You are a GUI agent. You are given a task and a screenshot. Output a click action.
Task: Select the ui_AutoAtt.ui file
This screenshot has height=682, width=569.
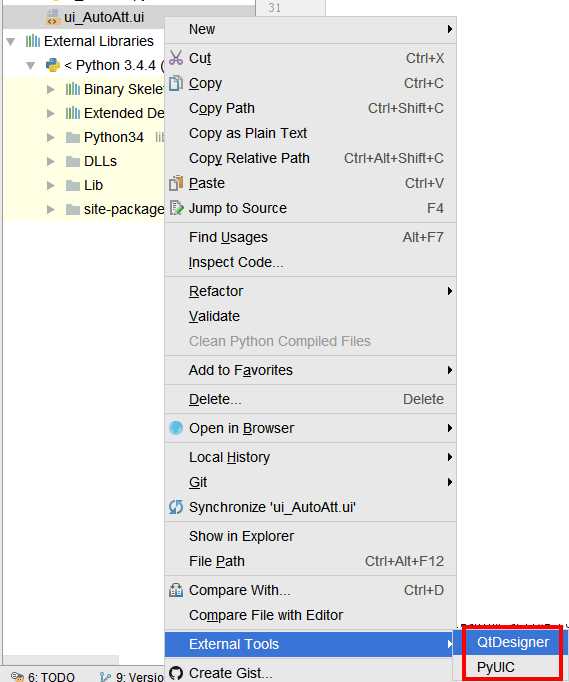pos(104,17)
